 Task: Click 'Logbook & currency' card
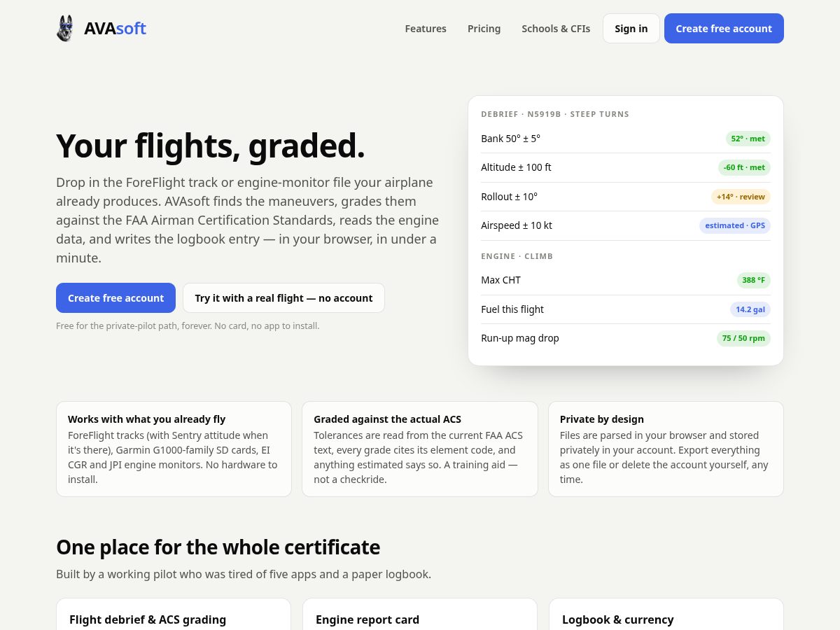pos(666,615)
